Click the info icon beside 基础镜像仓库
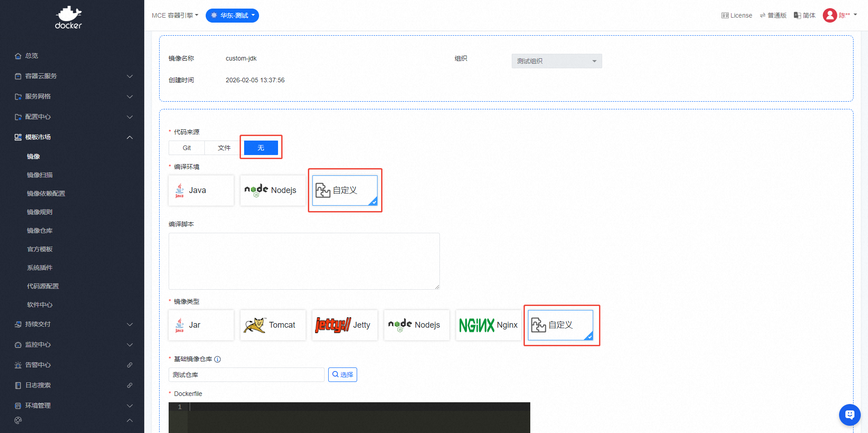 tap(217, 359)
